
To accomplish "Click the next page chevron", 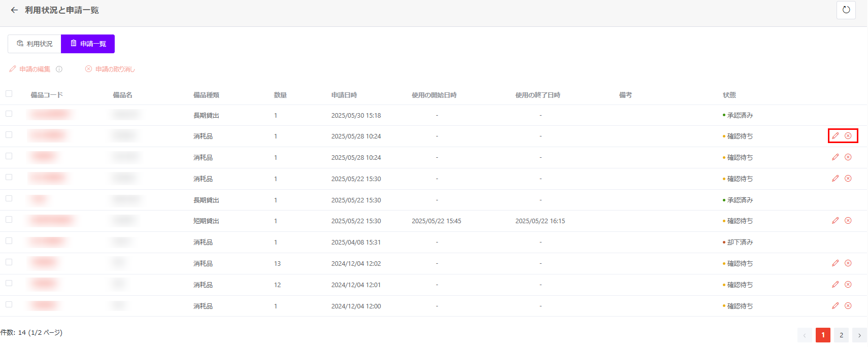I will click(859, 335).
